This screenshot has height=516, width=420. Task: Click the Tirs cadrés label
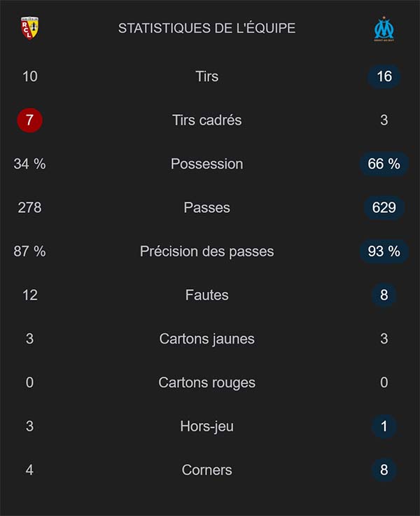(206, 120)
